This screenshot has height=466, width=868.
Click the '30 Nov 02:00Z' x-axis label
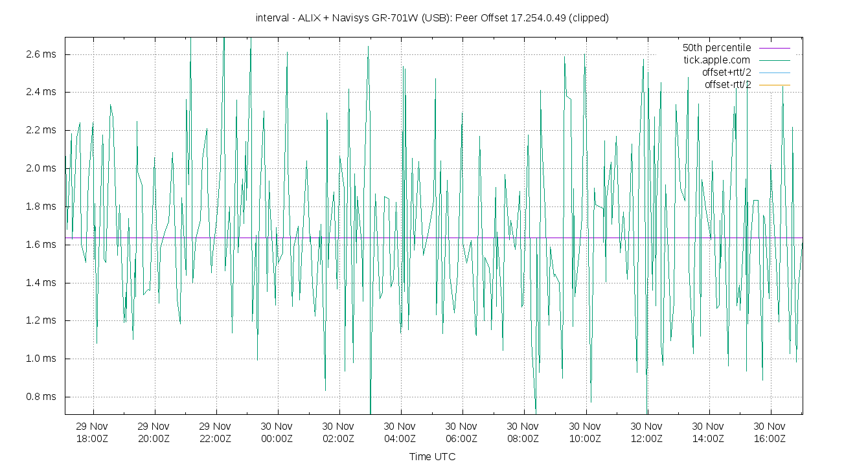(339, 432)
